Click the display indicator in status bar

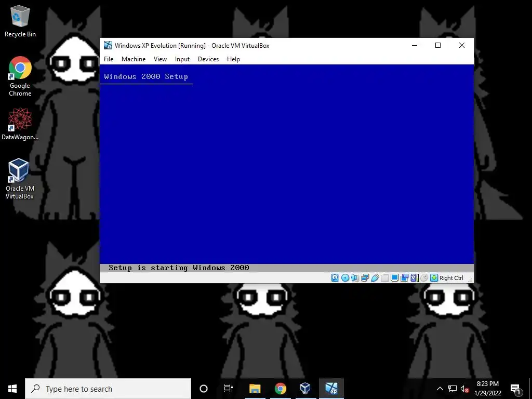[394, 278]
